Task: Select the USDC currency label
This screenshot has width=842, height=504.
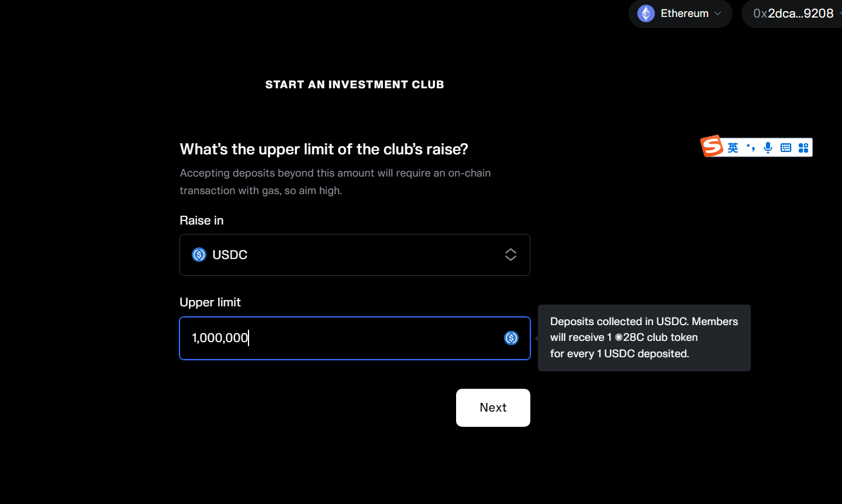Action: 230,255
